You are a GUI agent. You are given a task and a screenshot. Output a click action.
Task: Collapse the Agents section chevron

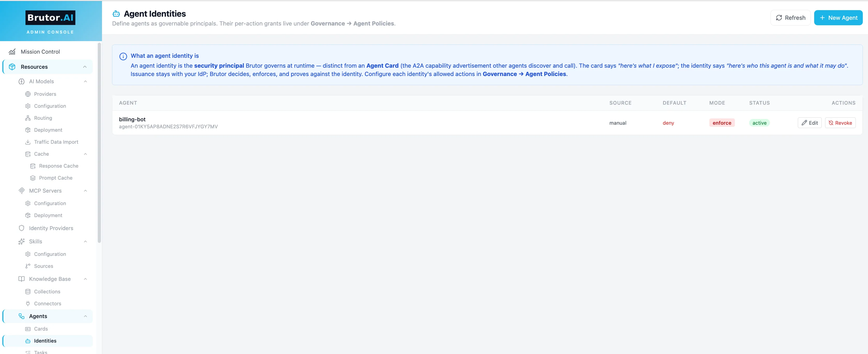86,316
